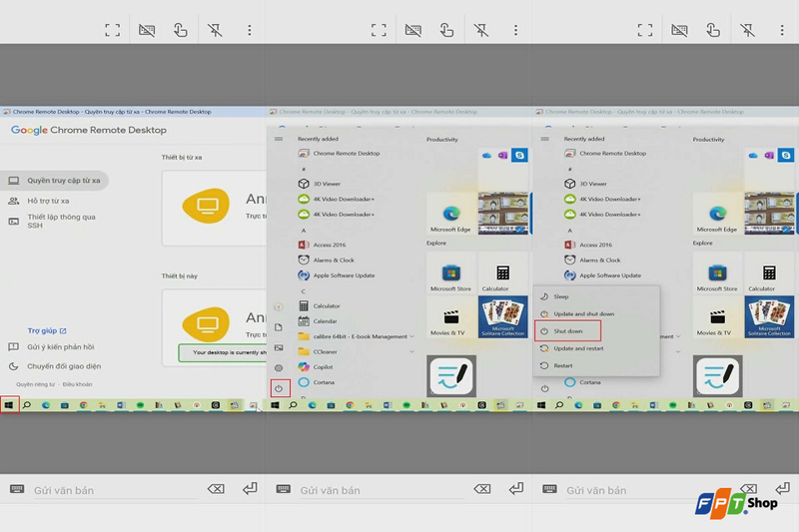
Task: Tap the touch mode hand icon in right panel toolbar
Action: pyautogui.click(x=713, y=30)
